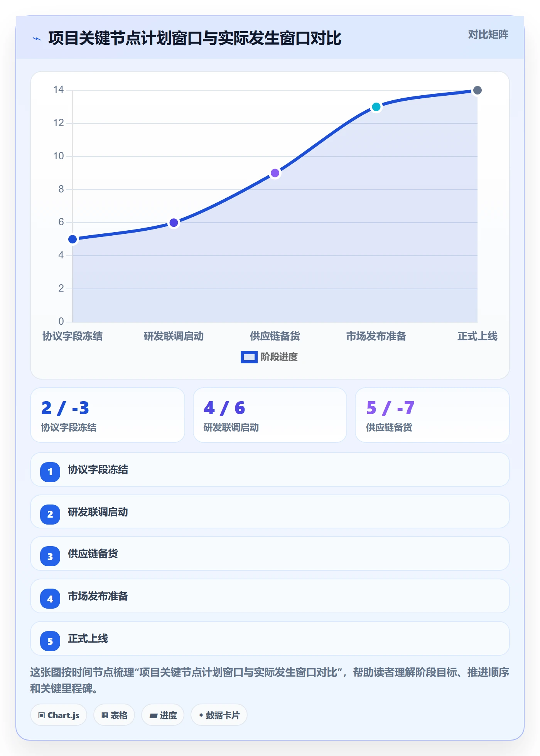Select the gray 正式上线 chart point

pos(477,90)
